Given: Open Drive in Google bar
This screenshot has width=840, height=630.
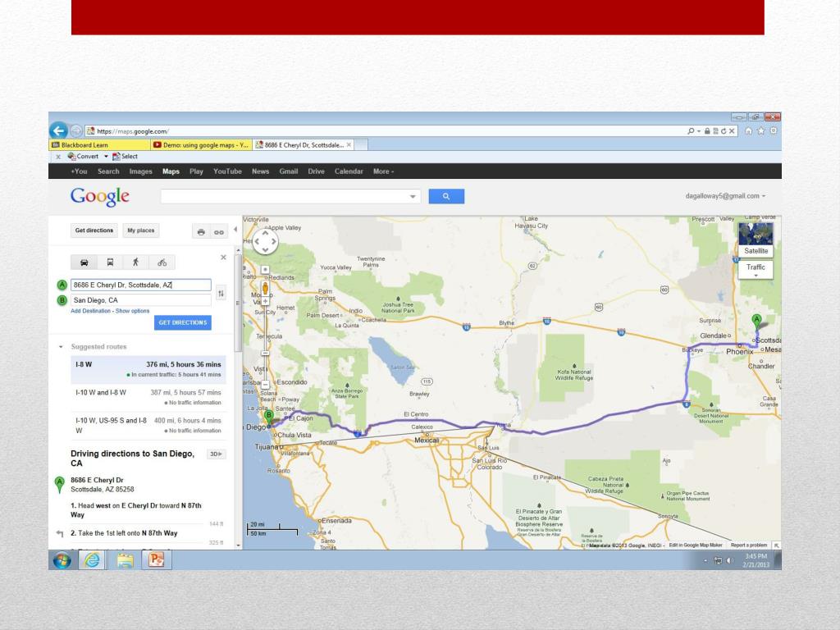Looking at the screenshot, I should [316, 171].
